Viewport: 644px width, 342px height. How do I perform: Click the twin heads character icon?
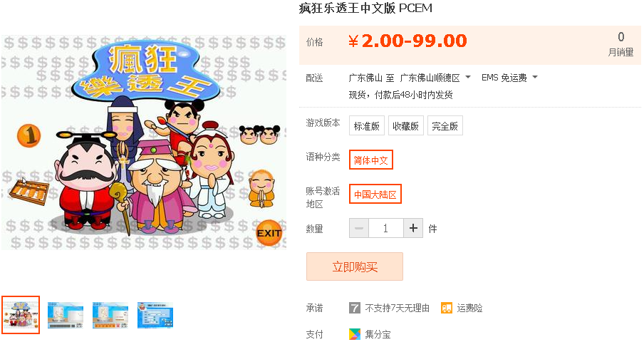[x=259, y=135]
